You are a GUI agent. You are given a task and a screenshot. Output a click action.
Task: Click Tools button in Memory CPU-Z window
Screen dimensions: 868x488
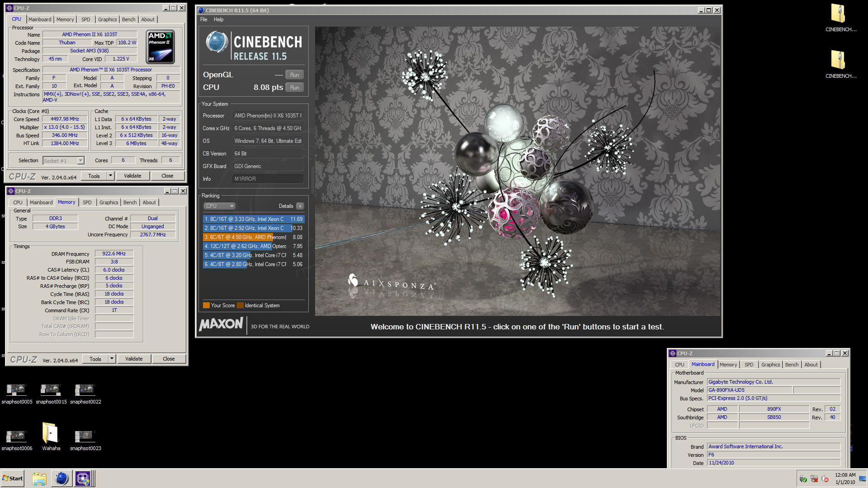[95, 359]
